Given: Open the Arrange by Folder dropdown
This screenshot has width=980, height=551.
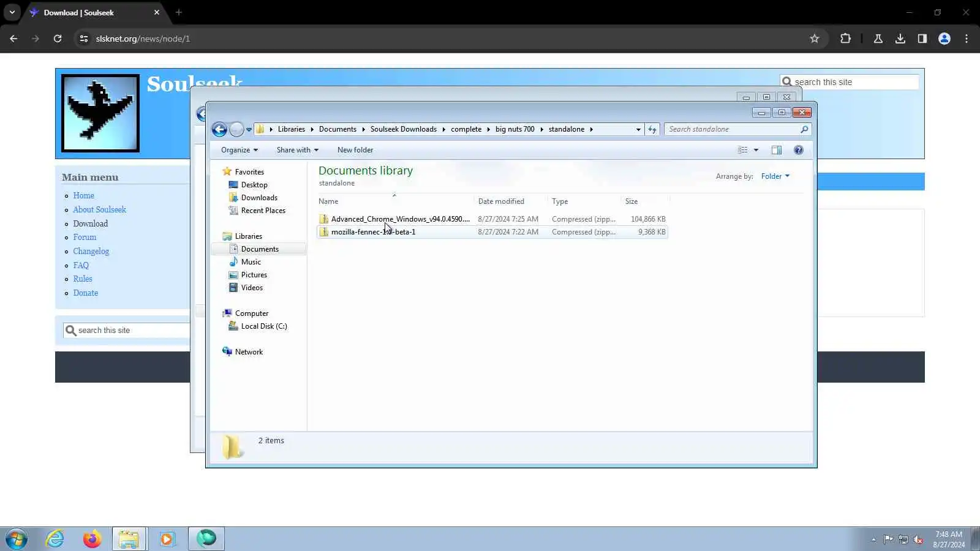Looking at the screenshot, I should tap(775, 176).
